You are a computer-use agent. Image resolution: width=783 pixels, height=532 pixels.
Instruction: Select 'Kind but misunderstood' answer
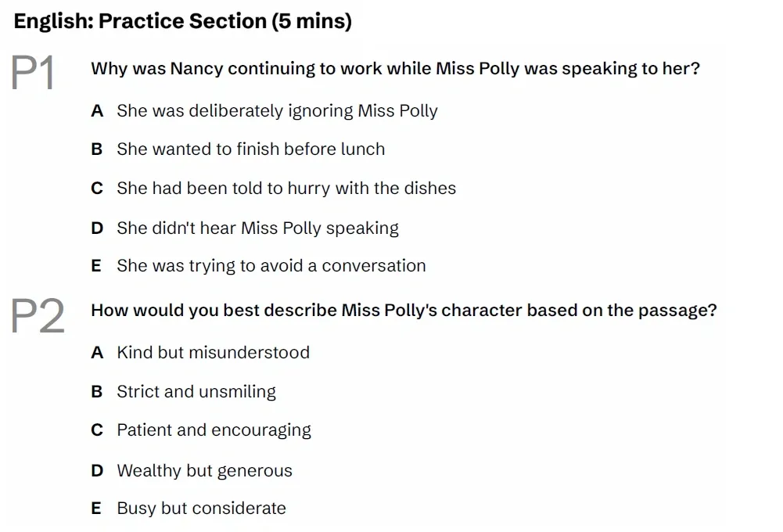[213, 353]
